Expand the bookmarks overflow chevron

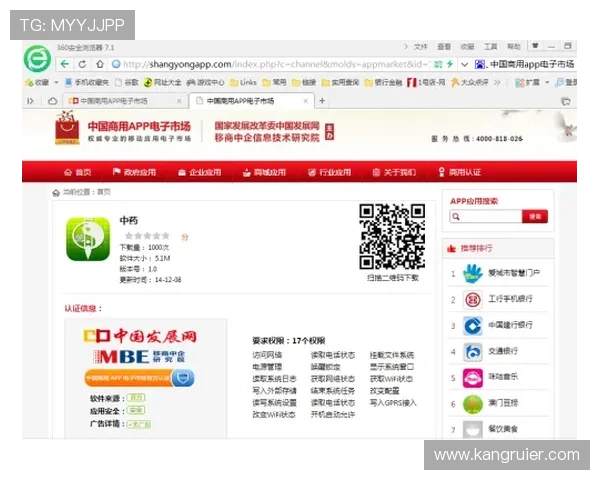point(497,82)
